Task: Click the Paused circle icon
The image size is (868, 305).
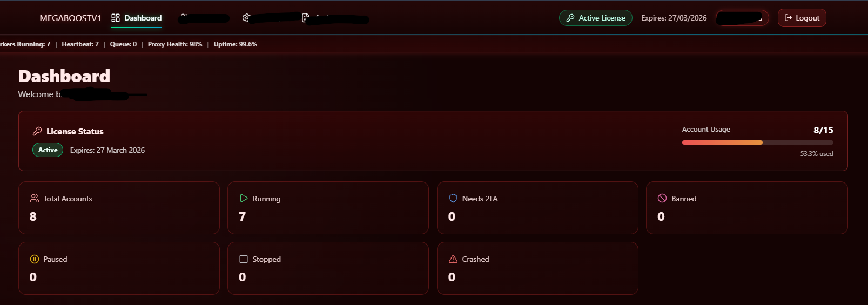Action: click(x=35, y=259)
